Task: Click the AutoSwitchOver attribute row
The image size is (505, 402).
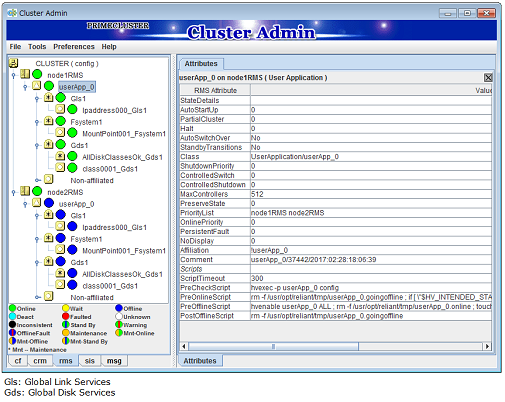Action: [336, 138]
